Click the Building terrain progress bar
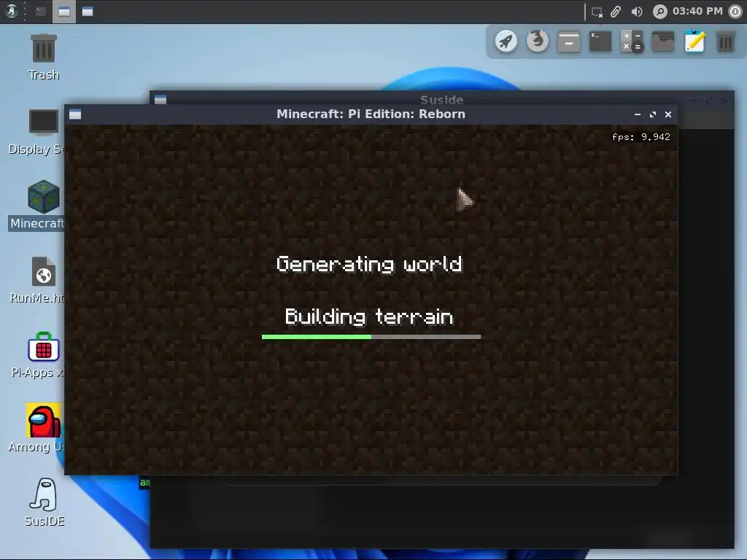 tap(371, 337)
